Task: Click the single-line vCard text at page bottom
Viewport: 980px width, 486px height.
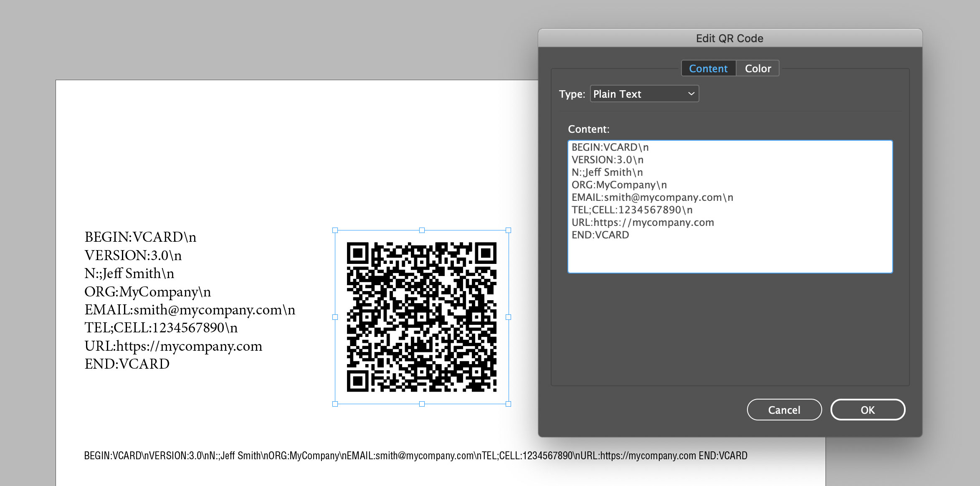Action: pos(415,456)
